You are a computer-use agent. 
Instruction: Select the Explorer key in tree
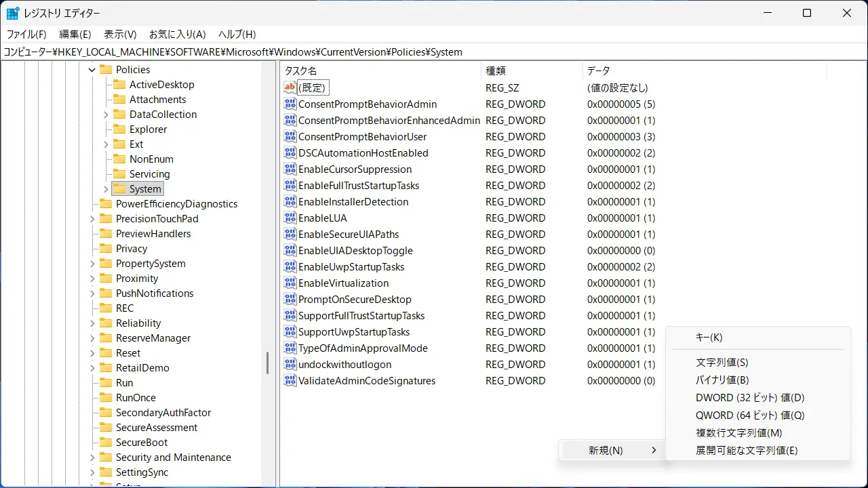[x=148, y=129]
